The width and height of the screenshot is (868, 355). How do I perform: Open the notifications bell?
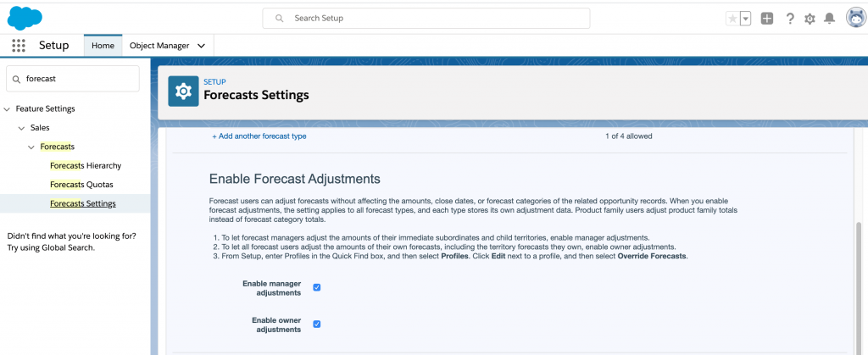click(x=830, y=19)
